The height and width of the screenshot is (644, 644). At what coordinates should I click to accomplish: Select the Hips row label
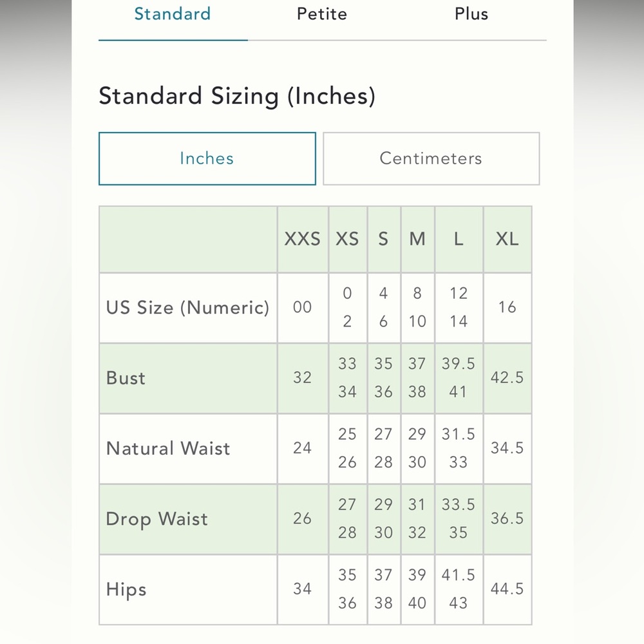point(126,589)
